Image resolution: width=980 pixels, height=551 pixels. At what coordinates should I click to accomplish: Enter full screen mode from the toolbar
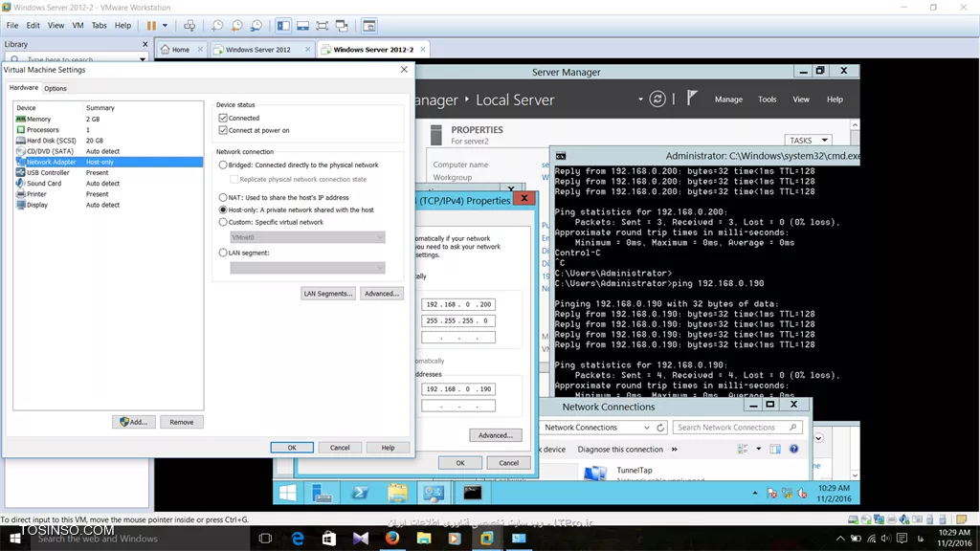[322, 26]
